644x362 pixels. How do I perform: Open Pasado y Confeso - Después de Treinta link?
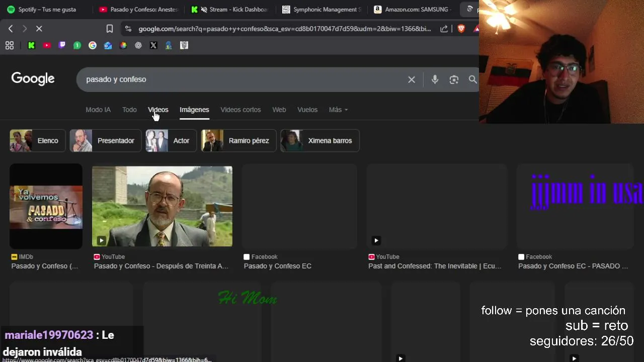coord(161,266)
